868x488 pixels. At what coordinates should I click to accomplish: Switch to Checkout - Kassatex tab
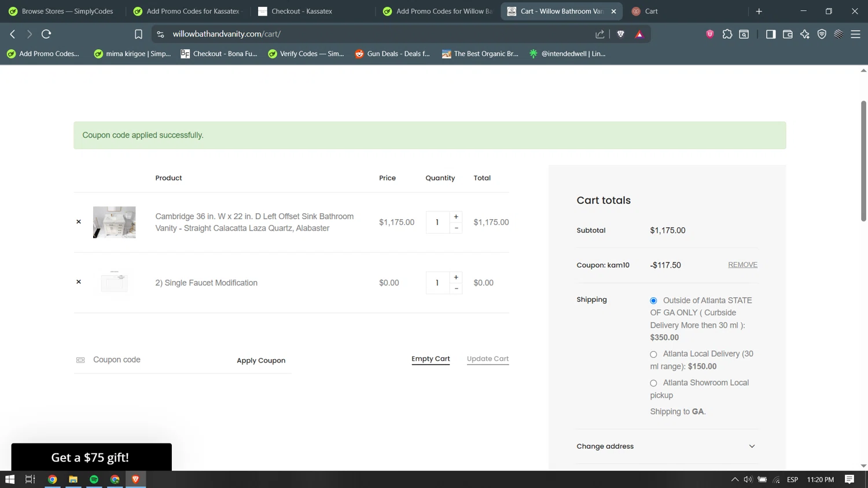click(x=312, y=11)
